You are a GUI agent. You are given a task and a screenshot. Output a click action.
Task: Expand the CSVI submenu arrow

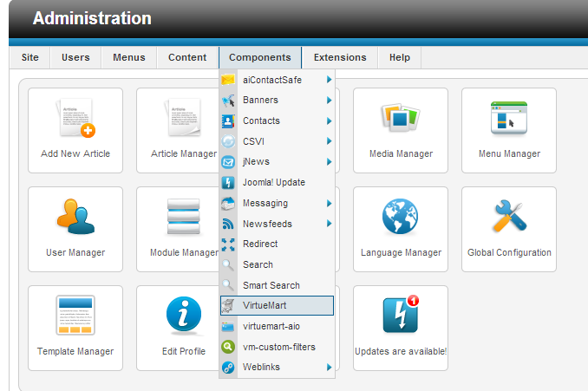tap(329, 141)
